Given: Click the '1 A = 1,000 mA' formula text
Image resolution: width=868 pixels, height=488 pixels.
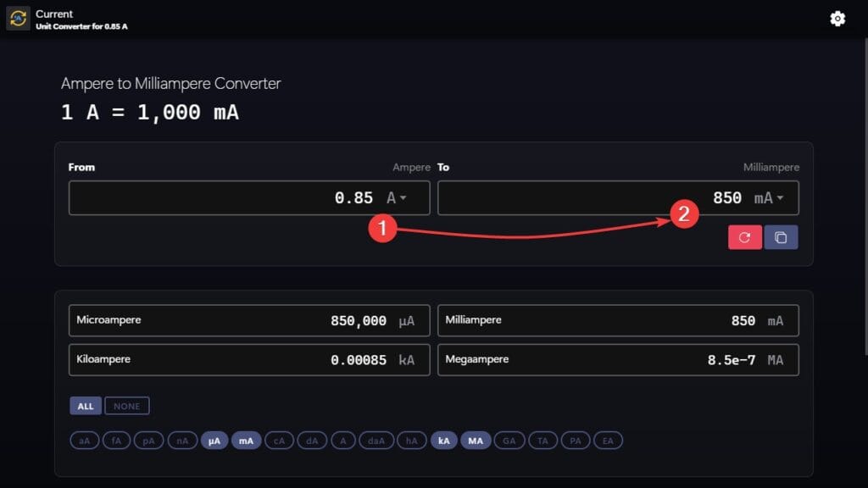Looking at the screenshot, I should [x=150, y=113].
